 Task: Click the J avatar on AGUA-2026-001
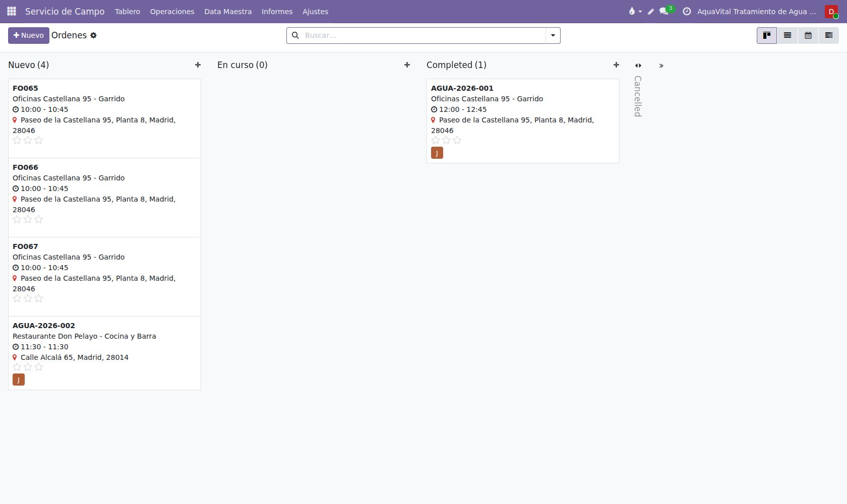(437, 153)
